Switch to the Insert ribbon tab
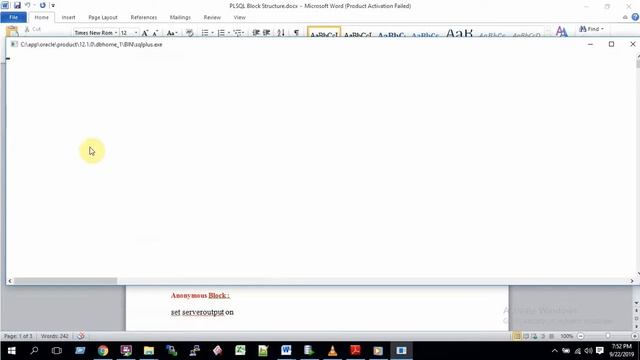Viewport: 640px width, 360px height. pyautogui.click(x=68, y=18)
